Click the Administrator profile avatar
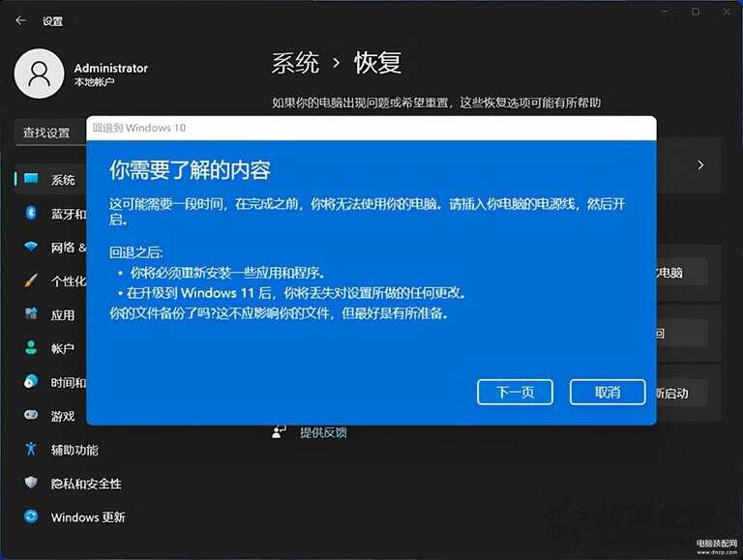The image size is (743, 560). click(x=39, y=74)
